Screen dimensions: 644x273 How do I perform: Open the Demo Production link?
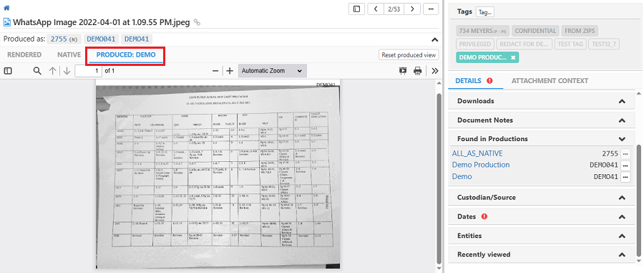coord(481,165)
